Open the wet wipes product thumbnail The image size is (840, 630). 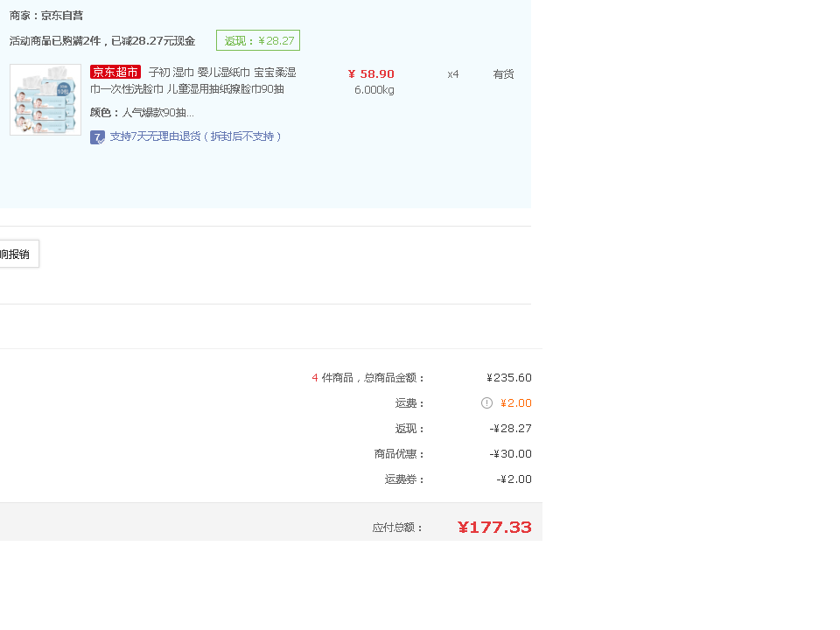tap(45, 100)
